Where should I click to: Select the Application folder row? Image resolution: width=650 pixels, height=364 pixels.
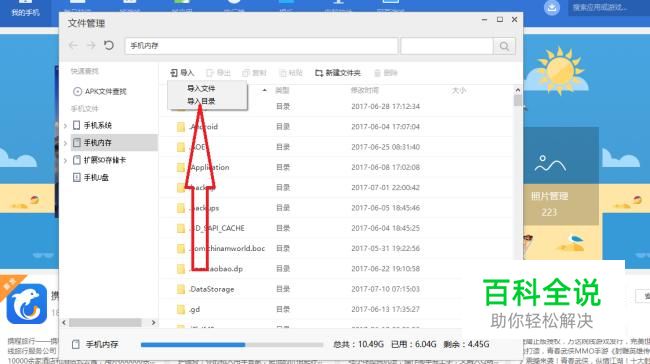click(336, 167)
